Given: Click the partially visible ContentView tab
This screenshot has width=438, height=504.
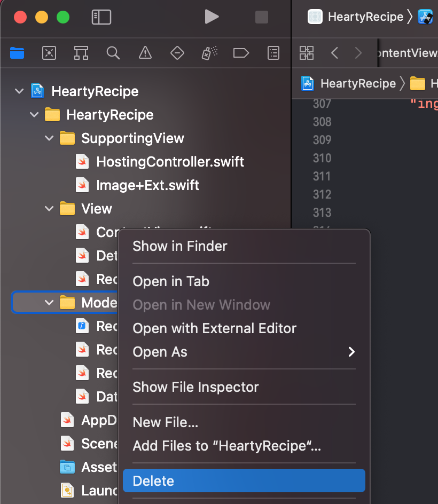Looking at the screenshot, I should coord(408,53).
